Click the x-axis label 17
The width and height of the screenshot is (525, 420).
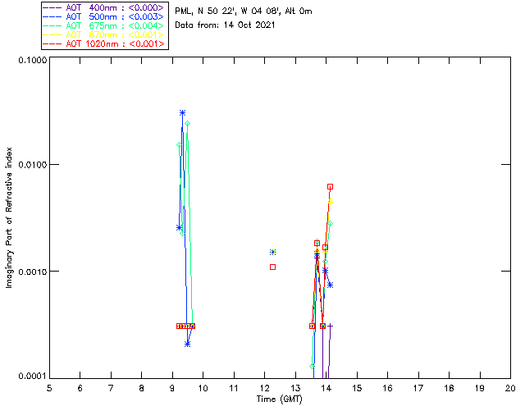coord(418,388)
